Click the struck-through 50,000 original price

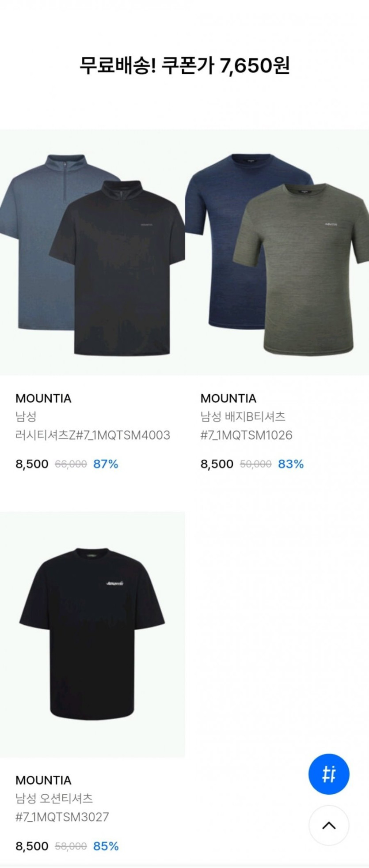tap(255, 464)
